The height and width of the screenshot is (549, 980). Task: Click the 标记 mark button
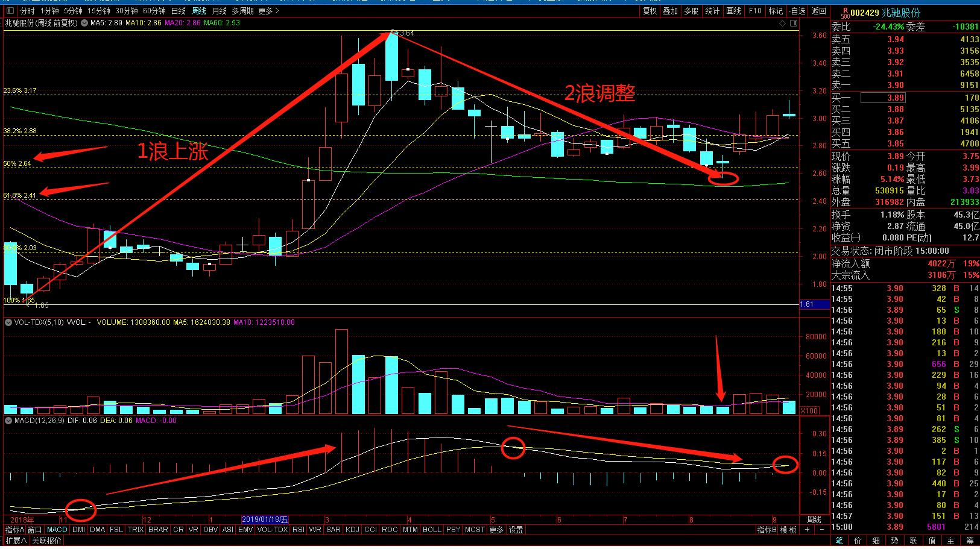pyautogui.click(x=776, y=11)
